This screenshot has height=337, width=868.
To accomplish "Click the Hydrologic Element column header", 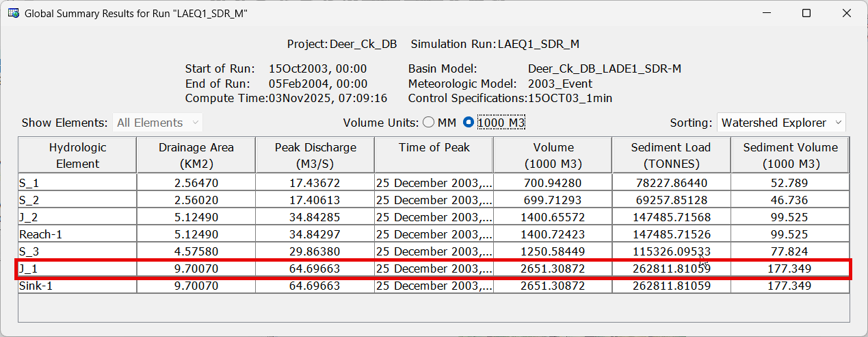I will (x=77, y=155).
